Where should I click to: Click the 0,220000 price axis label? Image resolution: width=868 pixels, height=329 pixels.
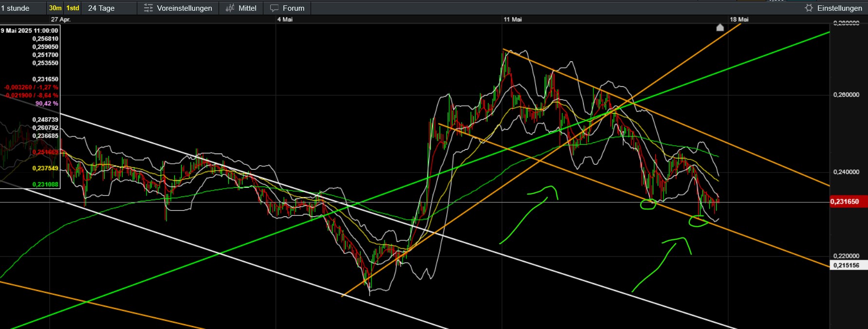point(846,255)
